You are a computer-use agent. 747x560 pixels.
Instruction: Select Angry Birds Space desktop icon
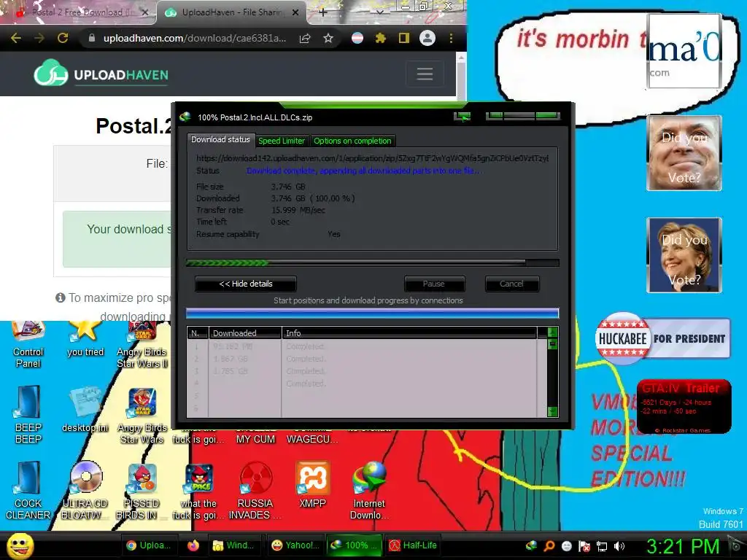tap(198, 491)
